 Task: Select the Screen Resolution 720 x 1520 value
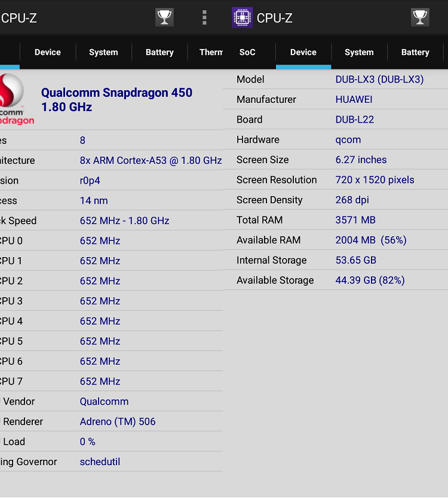[375, 180]
